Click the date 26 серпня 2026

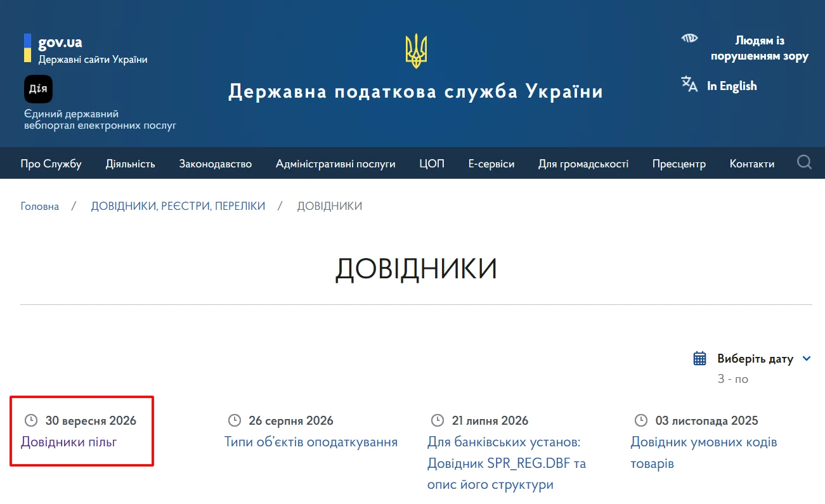click(x=291, y=420)
